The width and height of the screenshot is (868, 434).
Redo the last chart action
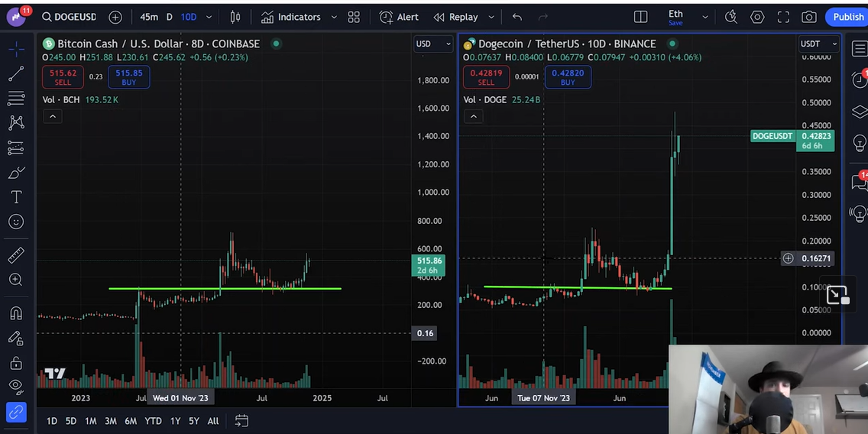pyautogui.click(x=543, y=17)
